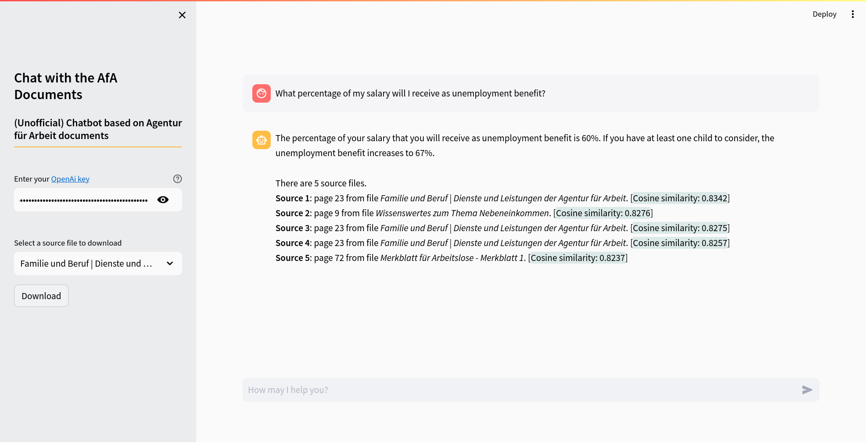Click the "Merkblatt für Arbeitslose" file name
Image resolution: width=868 pixels, height=443 pixels.
pos(452,258)
